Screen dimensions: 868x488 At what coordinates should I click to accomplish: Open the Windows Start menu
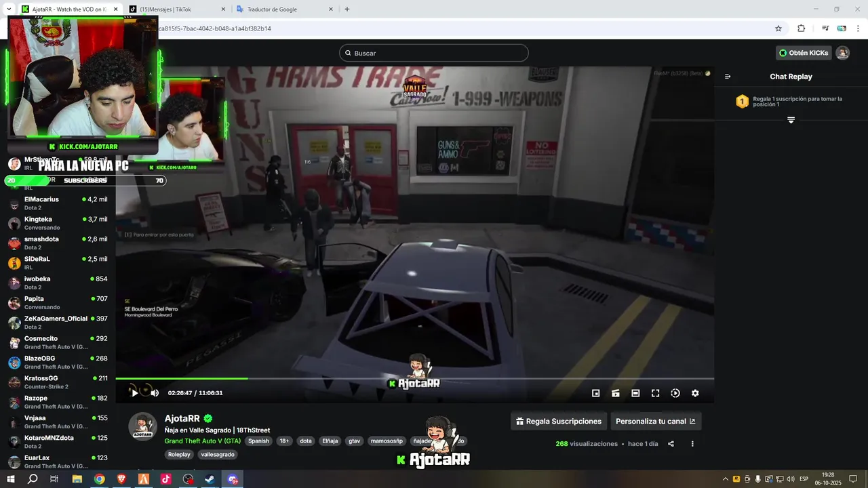pyautogui.click(x=11, y=479)
